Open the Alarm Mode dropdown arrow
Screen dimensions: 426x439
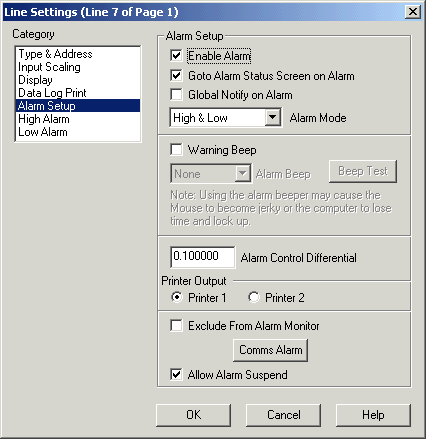click(x=273, y=117)
